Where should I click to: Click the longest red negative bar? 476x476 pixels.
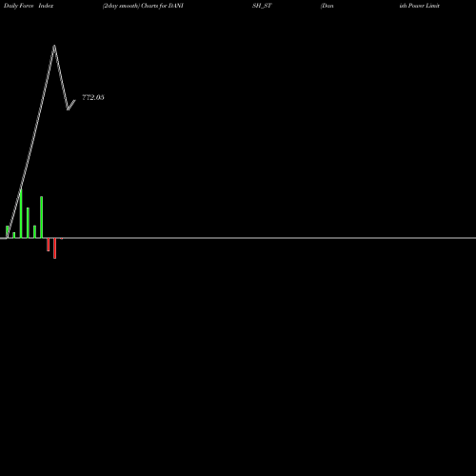coord(55,248)
